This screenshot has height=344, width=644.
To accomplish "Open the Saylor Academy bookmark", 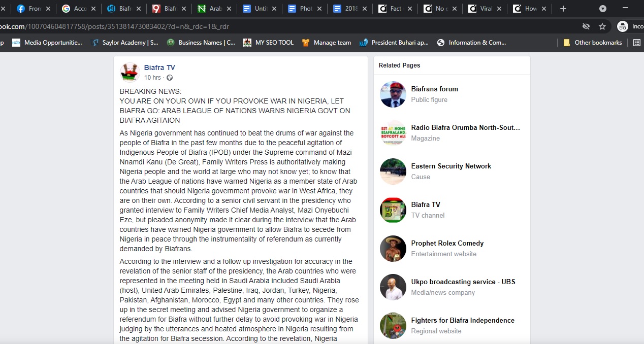I will coord(125,43).
